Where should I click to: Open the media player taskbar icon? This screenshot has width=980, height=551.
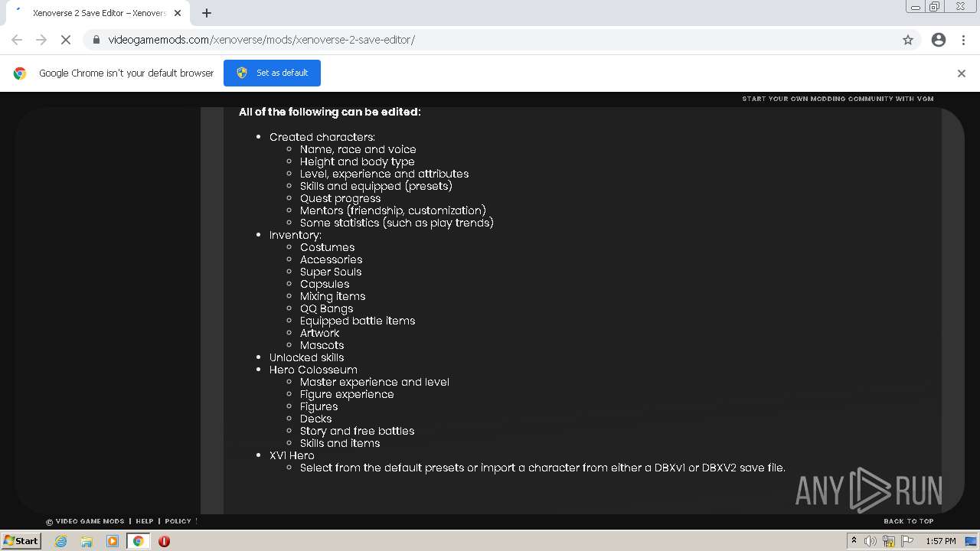point(112,541)
